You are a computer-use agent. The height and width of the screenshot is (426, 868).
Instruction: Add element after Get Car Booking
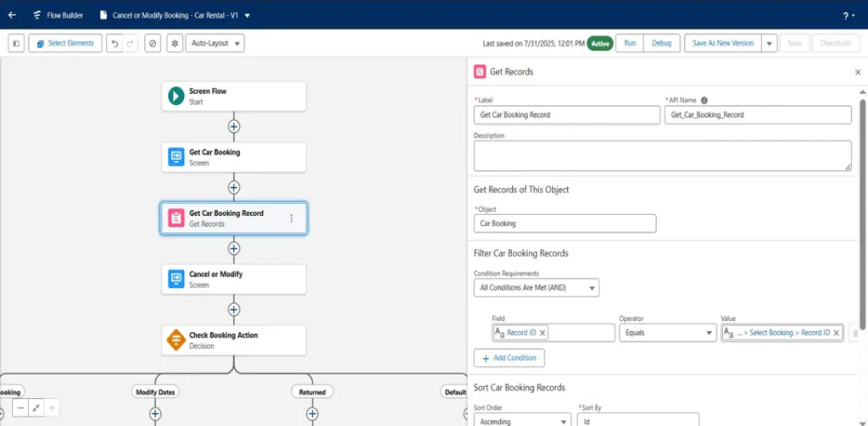click(234, 187)
